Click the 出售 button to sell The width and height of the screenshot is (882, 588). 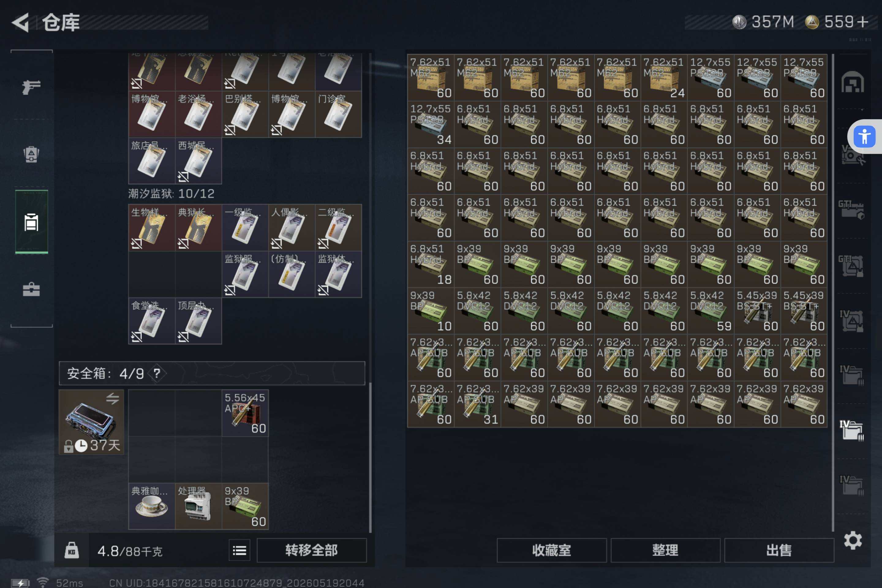click(x=779, y=551)
